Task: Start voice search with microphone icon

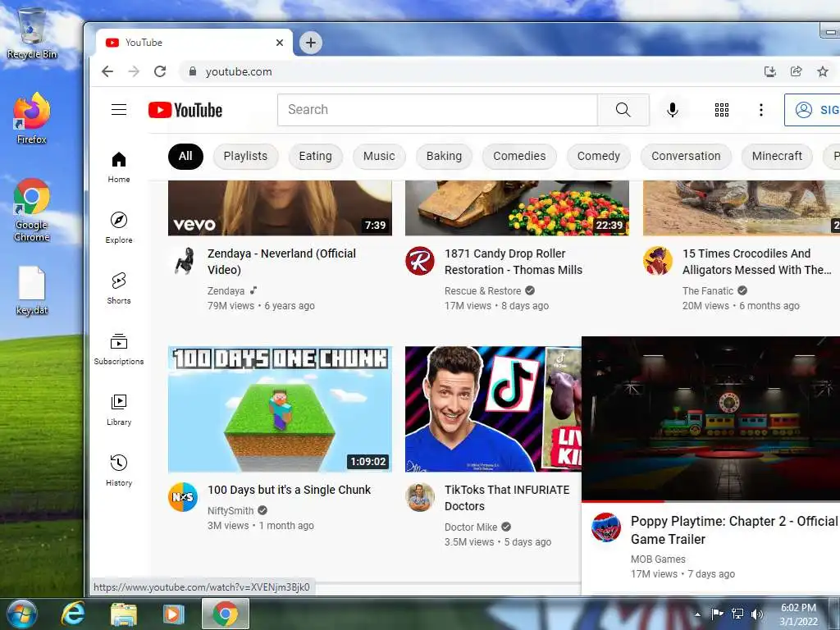Action: click(673, 110)
